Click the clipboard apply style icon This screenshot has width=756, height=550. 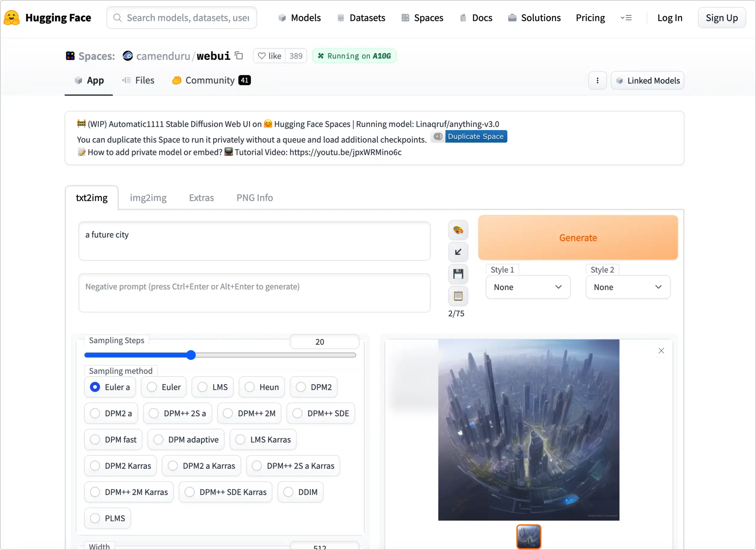(458, 296)
